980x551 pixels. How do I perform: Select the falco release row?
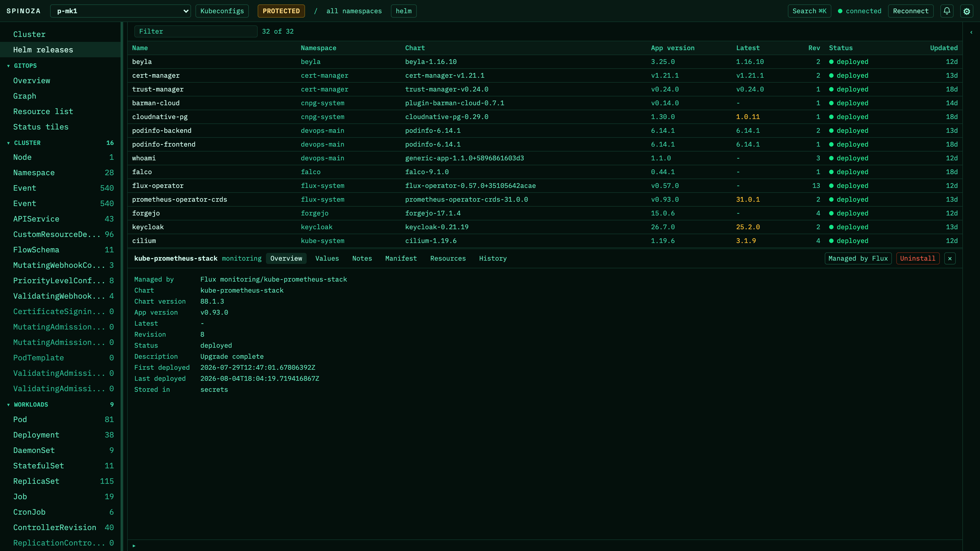pyautogui.click(x=545, y=172)
